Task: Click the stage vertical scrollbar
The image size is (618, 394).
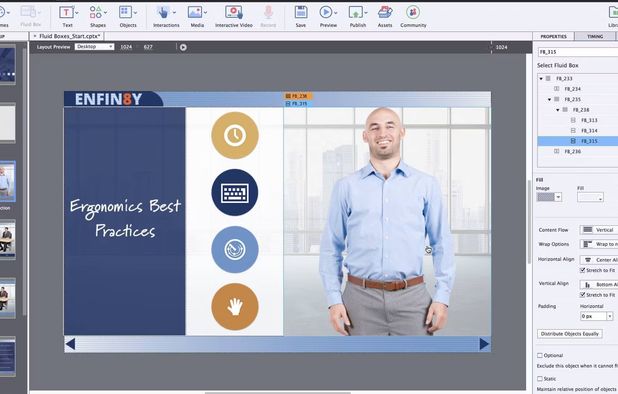Action: (529, 222)
